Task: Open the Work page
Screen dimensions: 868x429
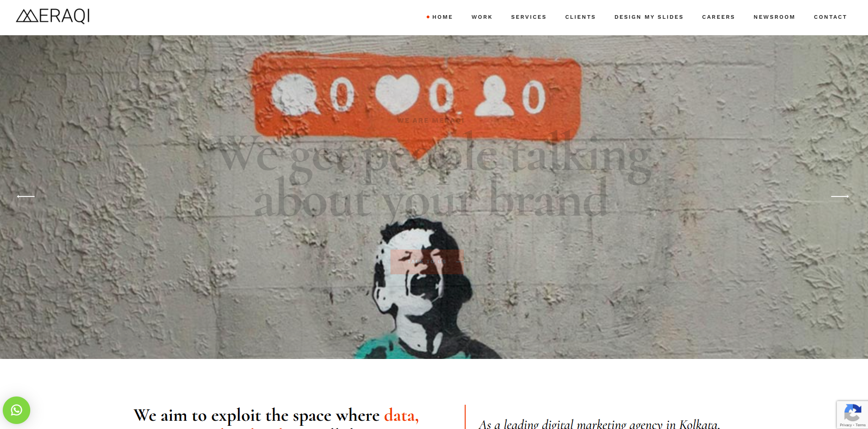Action: (482, 17)
